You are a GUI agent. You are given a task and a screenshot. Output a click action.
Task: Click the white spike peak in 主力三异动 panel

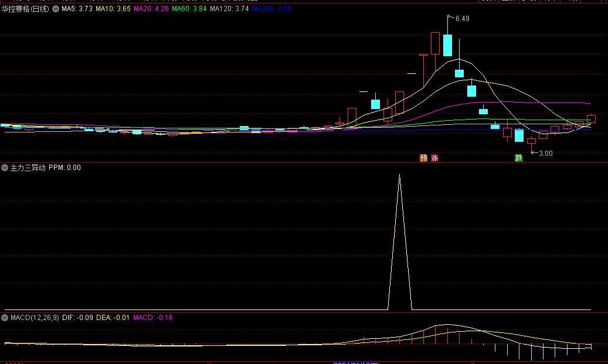[x=400, y=175]
